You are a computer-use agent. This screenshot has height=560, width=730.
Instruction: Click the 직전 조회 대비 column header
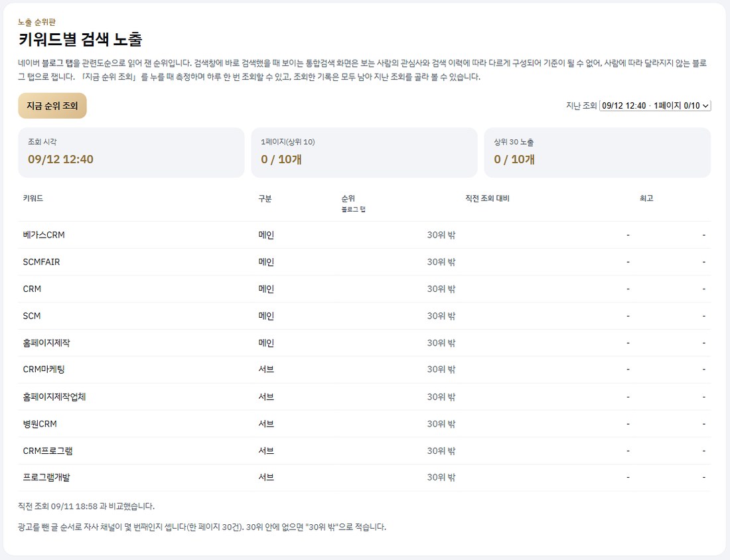[487, 198]
